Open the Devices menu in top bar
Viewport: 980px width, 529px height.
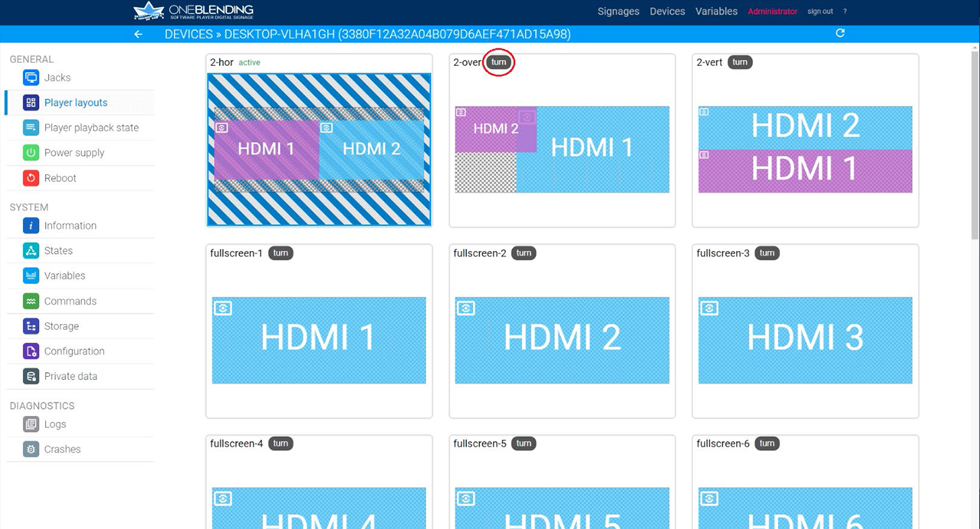click(667, 11)
